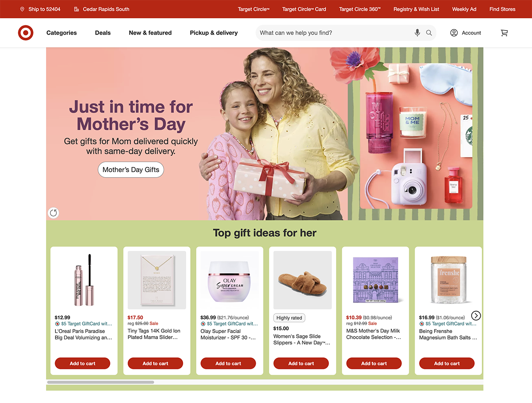Expand the Pickup & delivery menu
The height and width of the screenshot is (403, 532).
pos(214,33)
